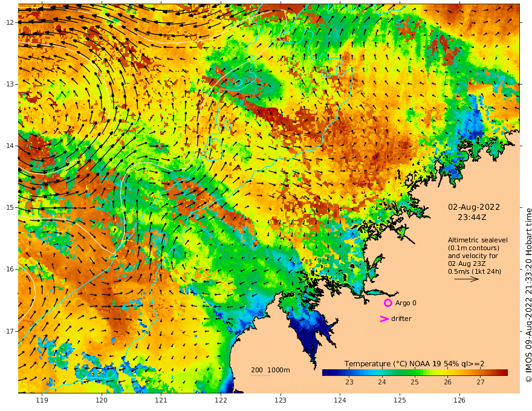Click the longitude axis label '125'
Image resolution: width=532 pixels, height=411 pixels.
click(x=400, y=401)
